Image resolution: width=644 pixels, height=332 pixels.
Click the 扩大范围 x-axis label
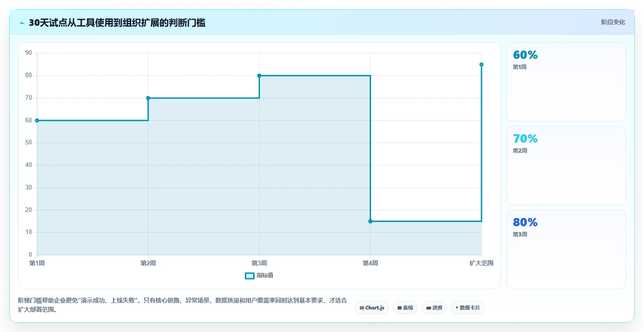pyautogui.click(x=482, y=263)
